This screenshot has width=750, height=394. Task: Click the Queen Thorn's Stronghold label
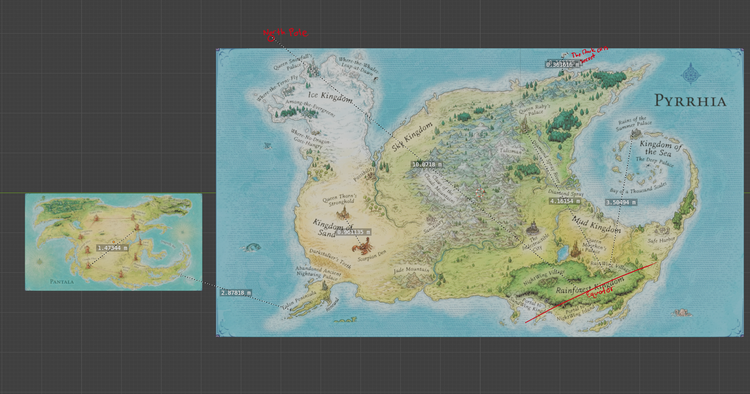(340, 200)
